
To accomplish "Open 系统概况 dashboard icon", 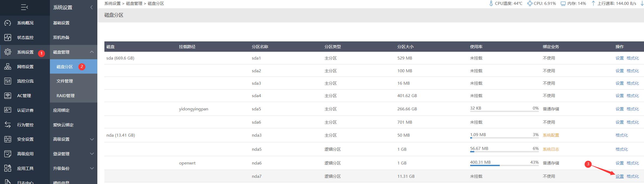I will 8,23.
